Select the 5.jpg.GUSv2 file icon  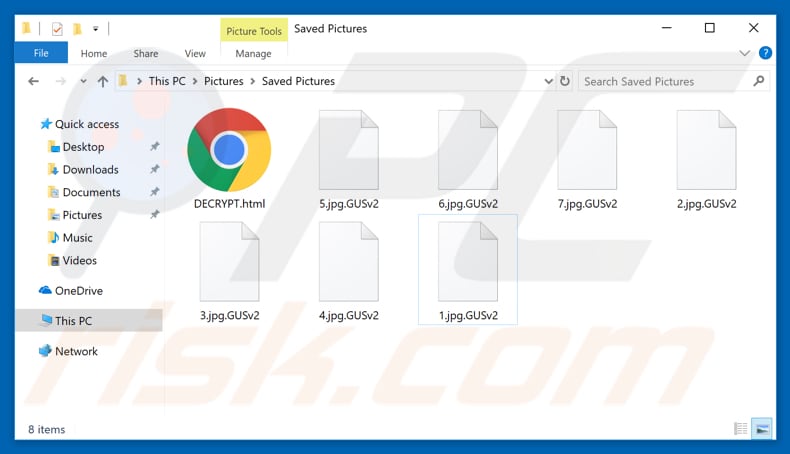pos(349,150)
